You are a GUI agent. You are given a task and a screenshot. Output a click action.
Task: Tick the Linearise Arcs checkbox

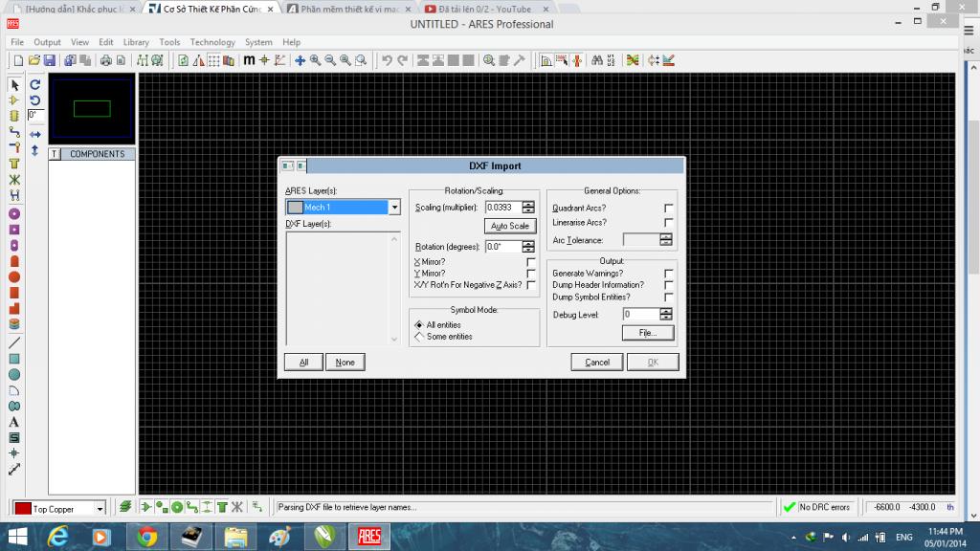tap(668, 222)
